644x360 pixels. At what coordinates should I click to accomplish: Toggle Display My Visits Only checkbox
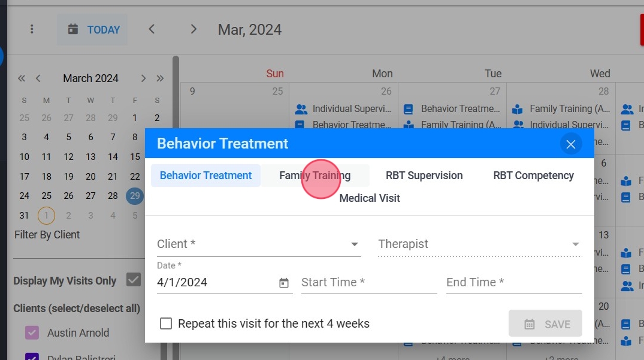[134, 280]
